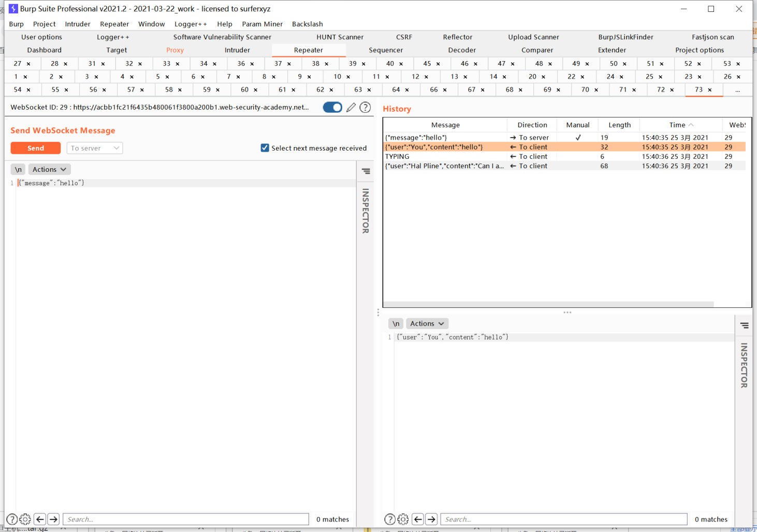Open help icon next to WebSocket toggle
The image size is (757, 532).
pyautogui.click(x=365, y=107)
